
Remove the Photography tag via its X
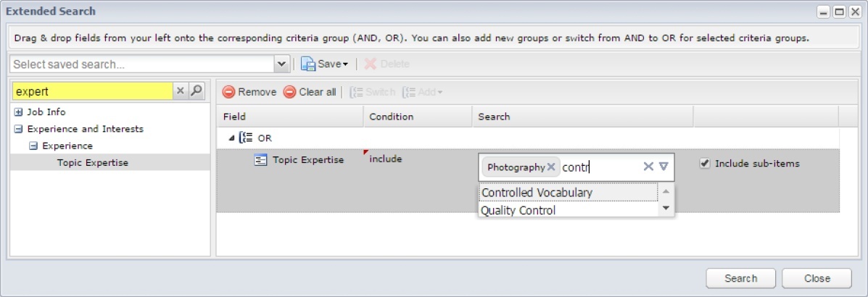551,167
